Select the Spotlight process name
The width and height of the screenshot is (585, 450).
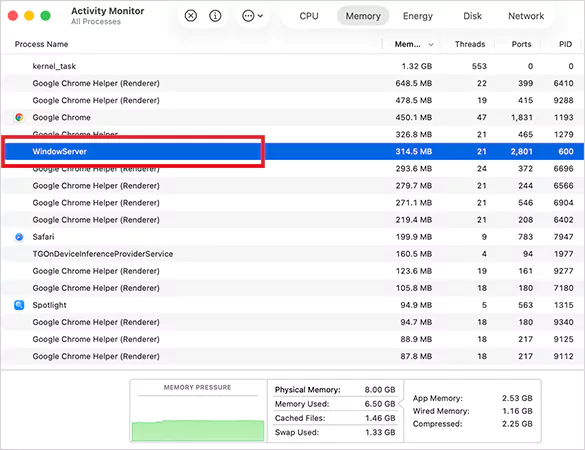coord(49,305)
